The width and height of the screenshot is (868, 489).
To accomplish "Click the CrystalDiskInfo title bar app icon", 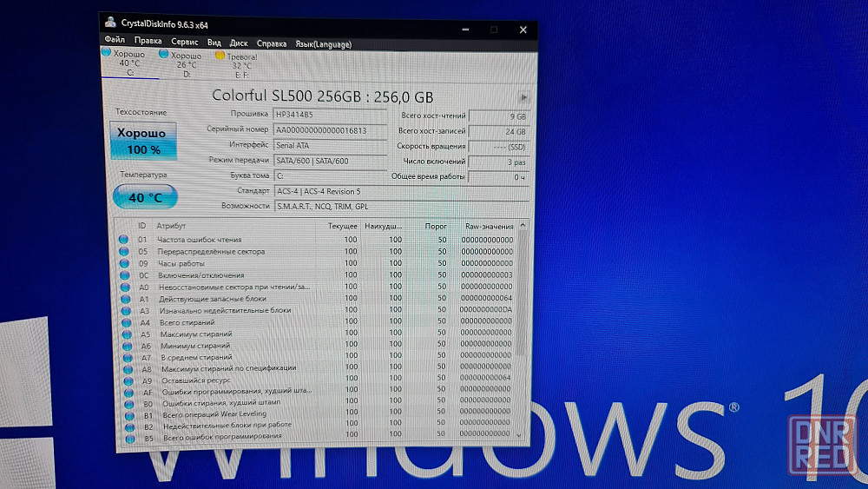I will [111, 23].
